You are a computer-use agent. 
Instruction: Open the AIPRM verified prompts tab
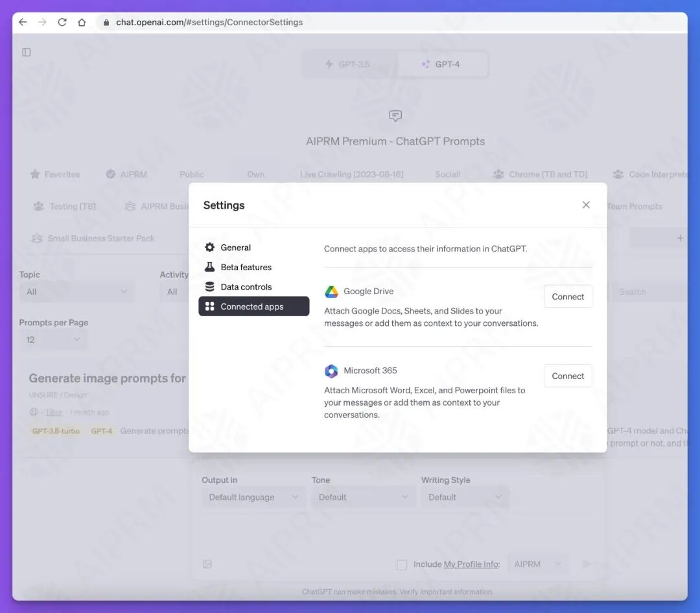coord(126,174)
